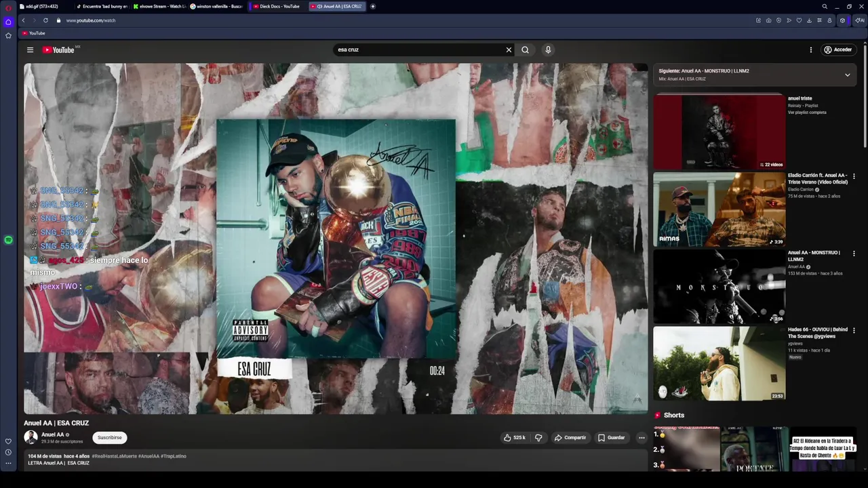Select the 'Anuel AA | ESA CRUZ' tab

338,6
